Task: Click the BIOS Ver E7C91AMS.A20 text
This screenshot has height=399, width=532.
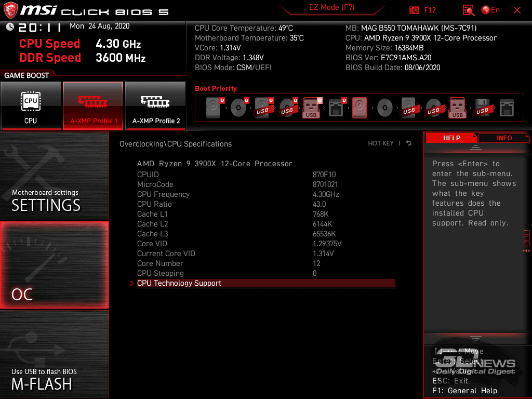Action: (x=389, y=58)
